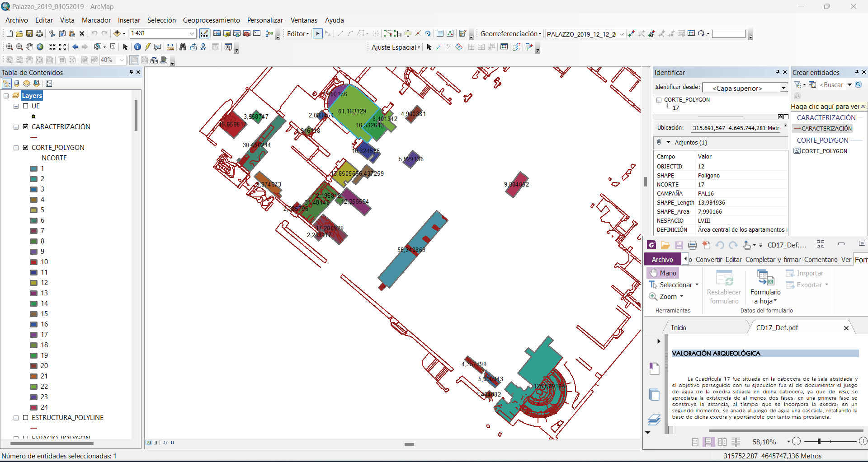Open the map scale dropdown

tap(192, 33)
